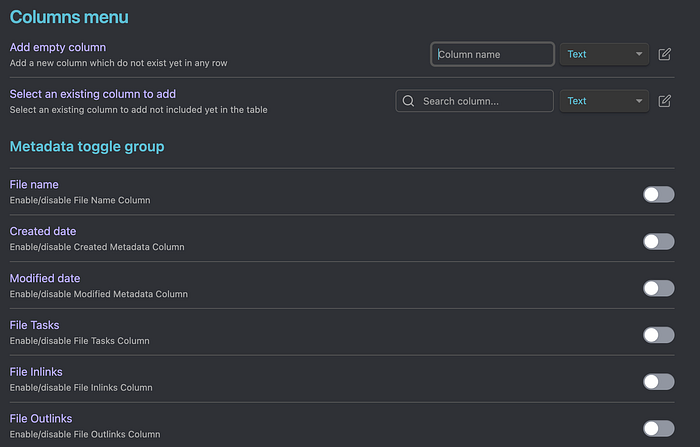Switch on the File Inlinks toggle
The height and width of the screenshot is (447, 700).
[x=658, y=381]
